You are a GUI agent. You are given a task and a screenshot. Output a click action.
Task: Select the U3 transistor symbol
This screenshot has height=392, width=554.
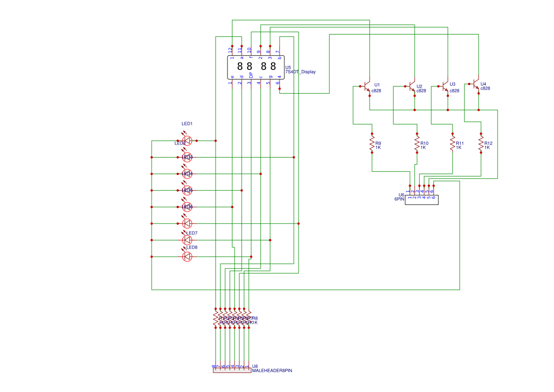(445, 86)
